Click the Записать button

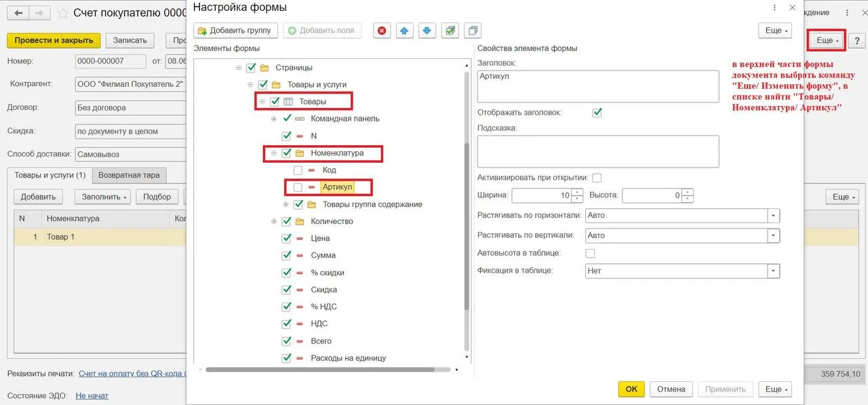130,41
